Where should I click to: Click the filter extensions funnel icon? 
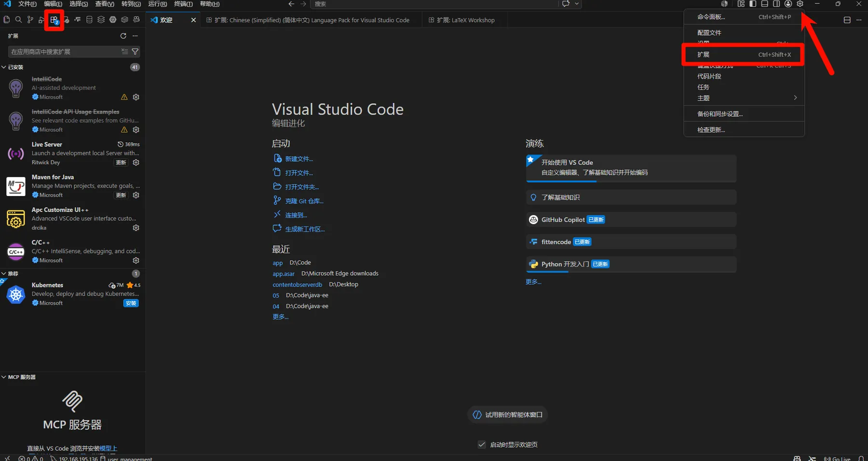pos(136,52)
